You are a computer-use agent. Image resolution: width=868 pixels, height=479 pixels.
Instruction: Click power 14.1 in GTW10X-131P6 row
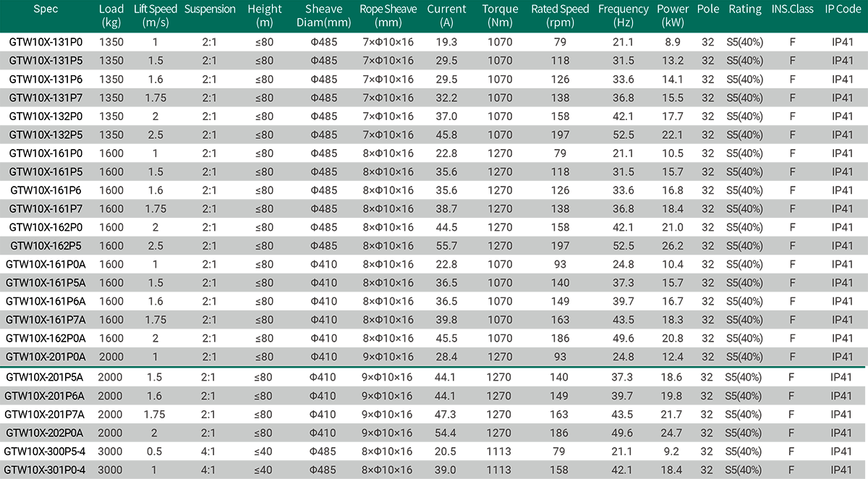pyautogui.click(x=673, y=79)
